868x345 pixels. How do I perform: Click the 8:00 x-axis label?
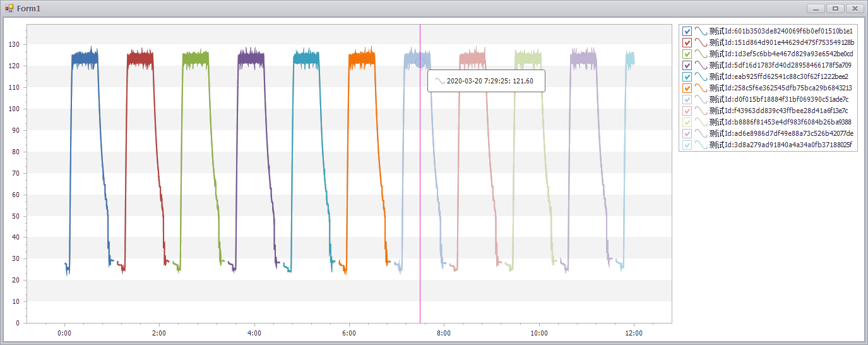(444, 333)
